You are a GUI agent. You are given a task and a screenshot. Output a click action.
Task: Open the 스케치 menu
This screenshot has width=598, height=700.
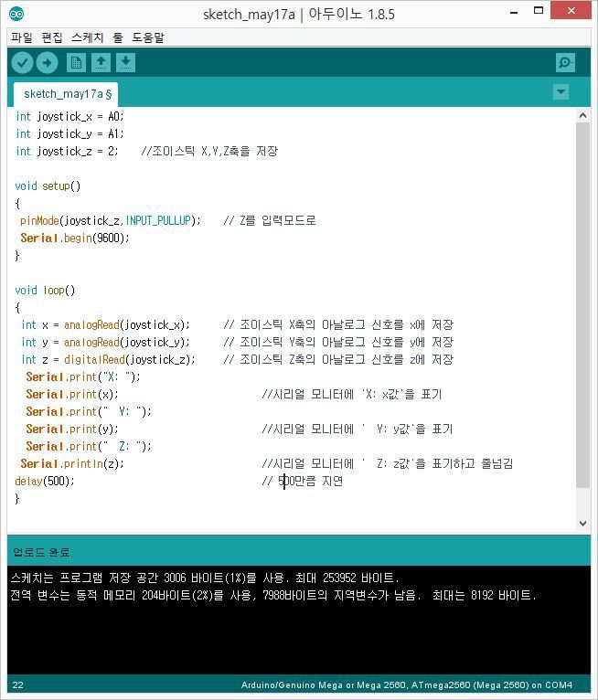(88, 37)
